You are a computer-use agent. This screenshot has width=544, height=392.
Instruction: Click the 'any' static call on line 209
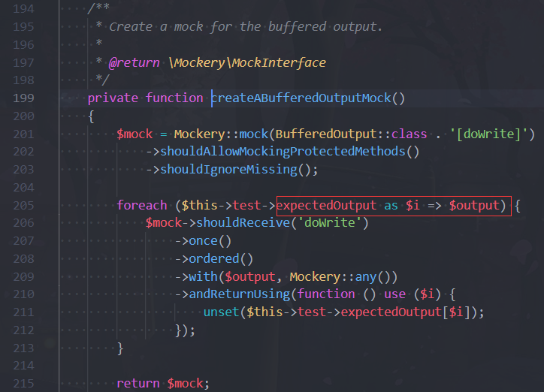coord(366,277)
